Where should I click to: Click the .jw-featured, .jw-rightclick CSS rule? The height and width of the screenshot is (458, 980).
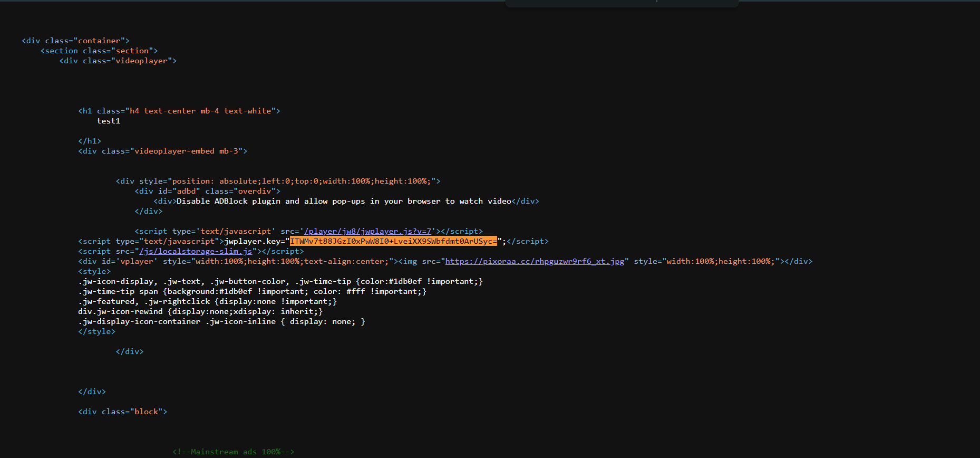point(208,301)
